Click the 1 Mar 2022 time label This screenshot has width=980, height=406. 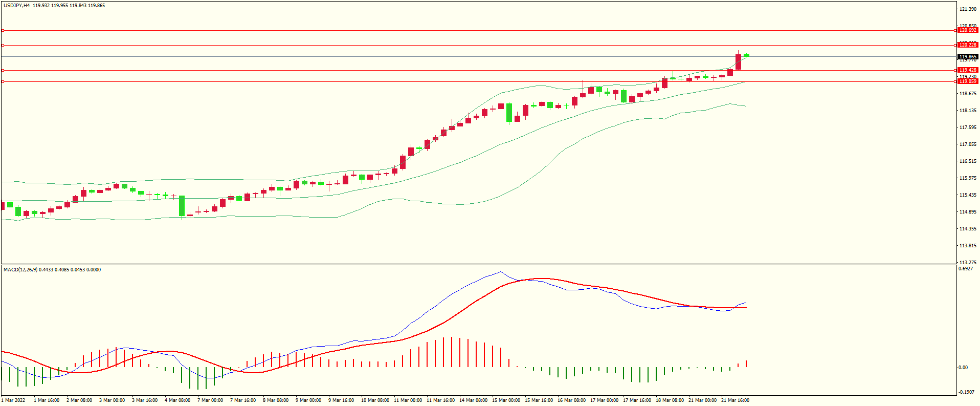[13, 400]
